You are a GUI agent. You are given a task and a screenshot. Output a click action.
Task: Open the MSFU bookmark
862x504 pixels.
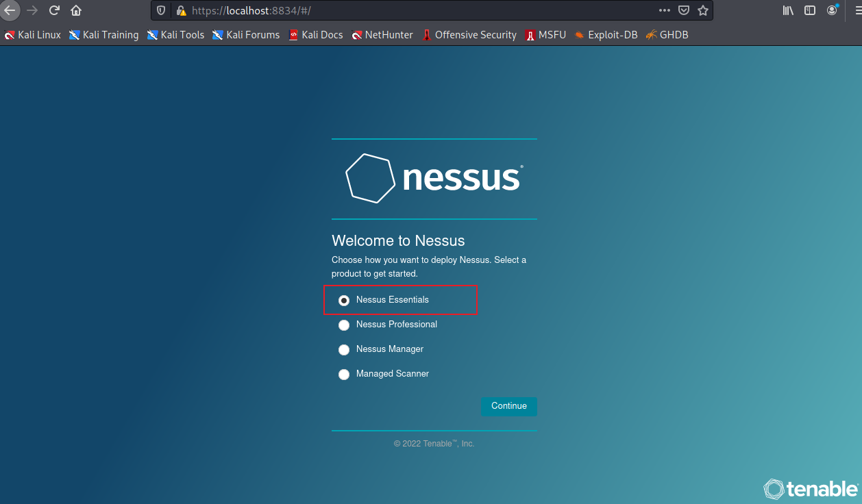tap(545, 35)
